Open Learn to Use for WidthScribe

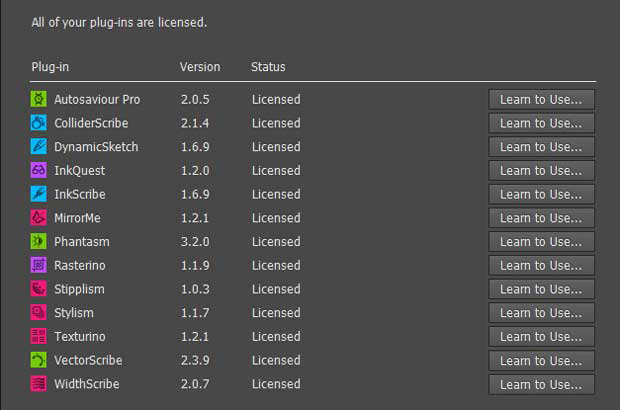pos(541,384)
